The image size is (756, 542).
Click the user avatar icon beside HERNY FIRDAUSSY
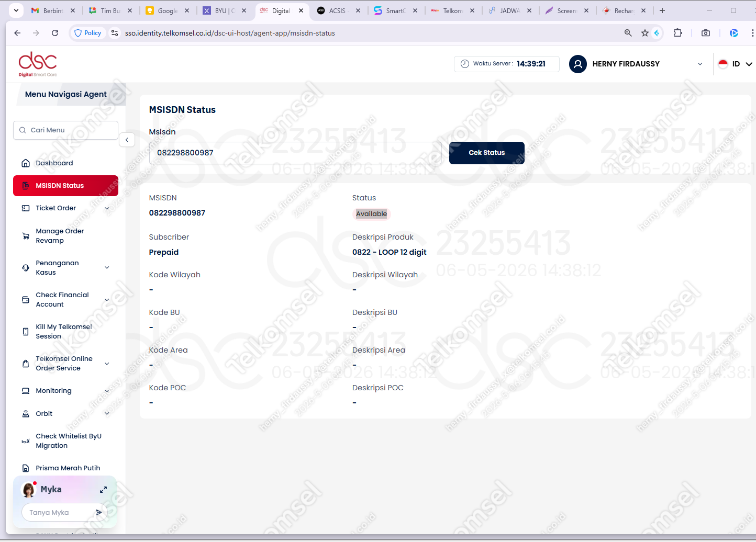pyautogui.click(x=578, y=64)
